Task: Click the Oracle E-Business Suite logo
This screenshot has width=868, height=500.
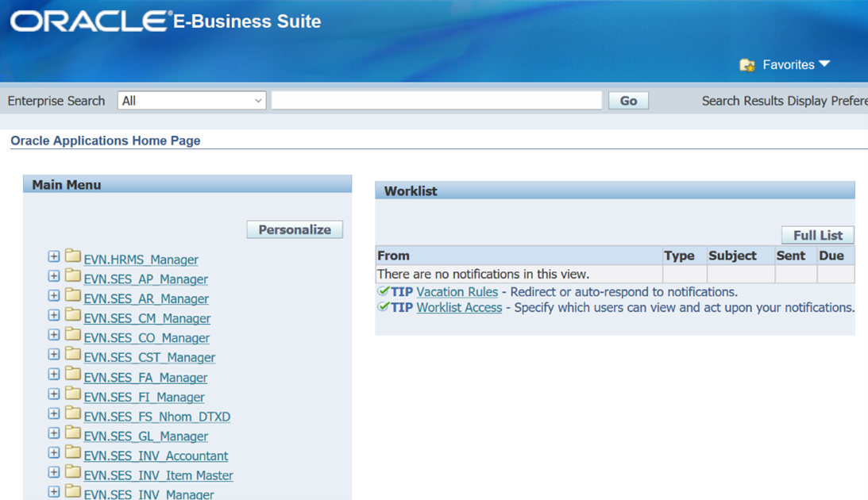Action: pos(165,21)
